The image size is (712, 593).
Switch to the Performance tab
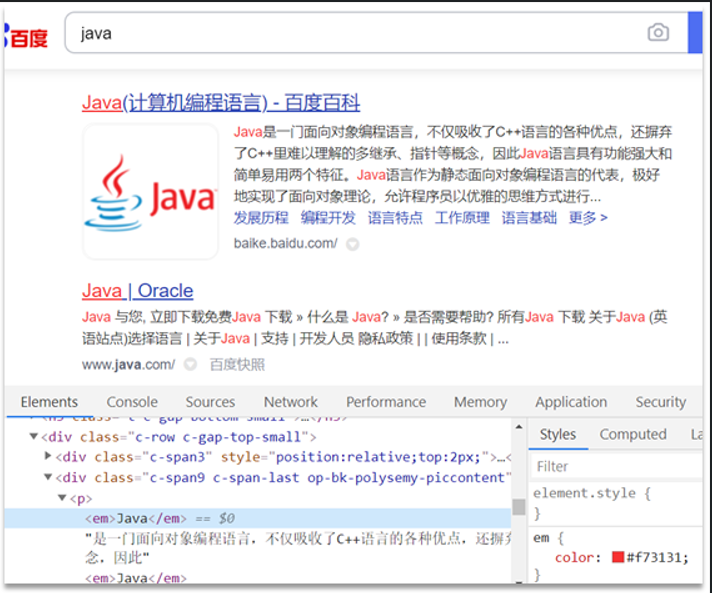(x=386, y=402)
